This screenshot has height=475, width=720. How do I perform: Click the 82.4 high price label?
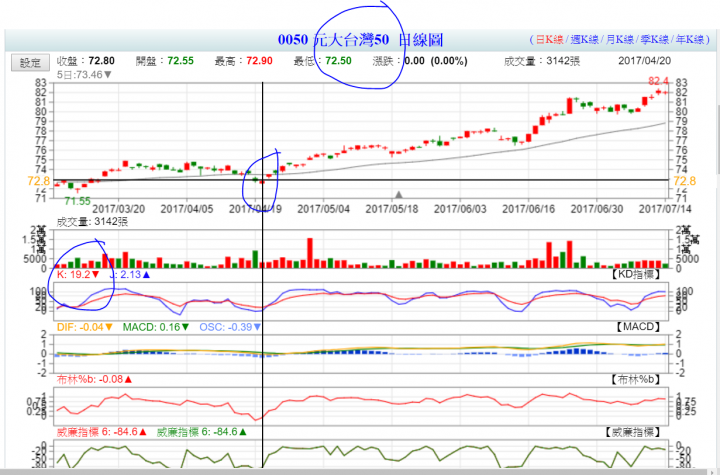658,81
